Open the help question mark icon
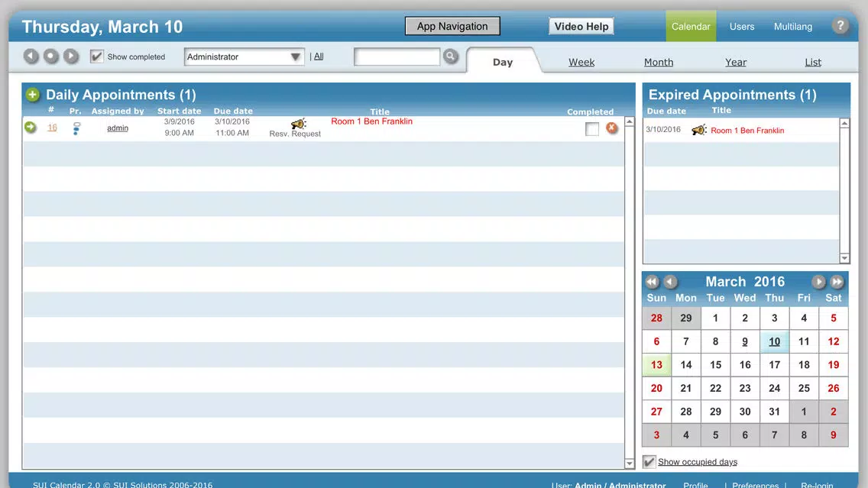 tap(840, 26)
